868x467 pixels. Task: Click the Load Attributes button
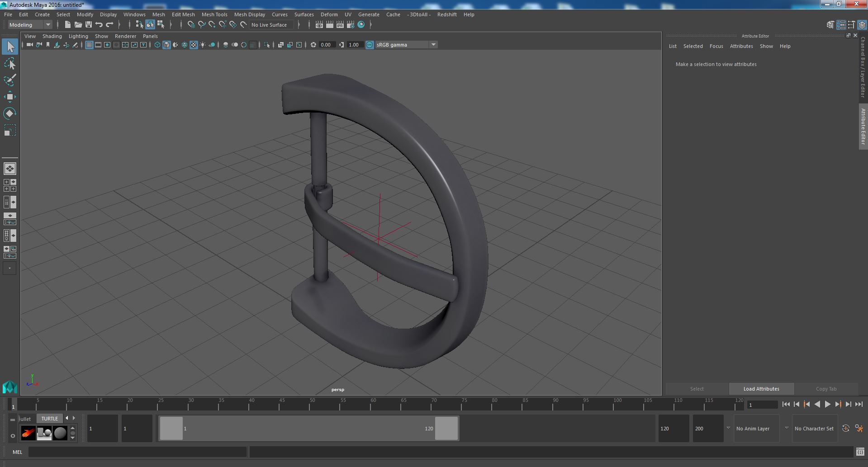761,389
